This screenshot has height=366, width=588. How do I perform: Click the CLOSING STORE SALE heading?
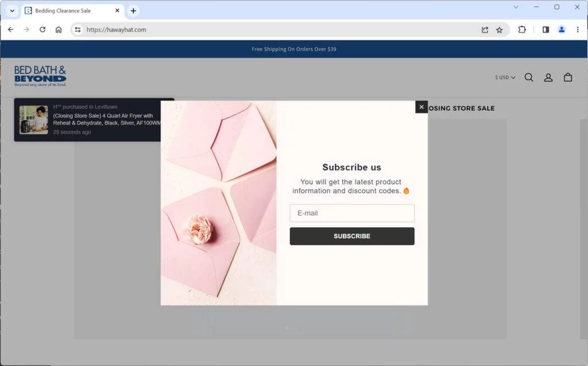point(461,108)
